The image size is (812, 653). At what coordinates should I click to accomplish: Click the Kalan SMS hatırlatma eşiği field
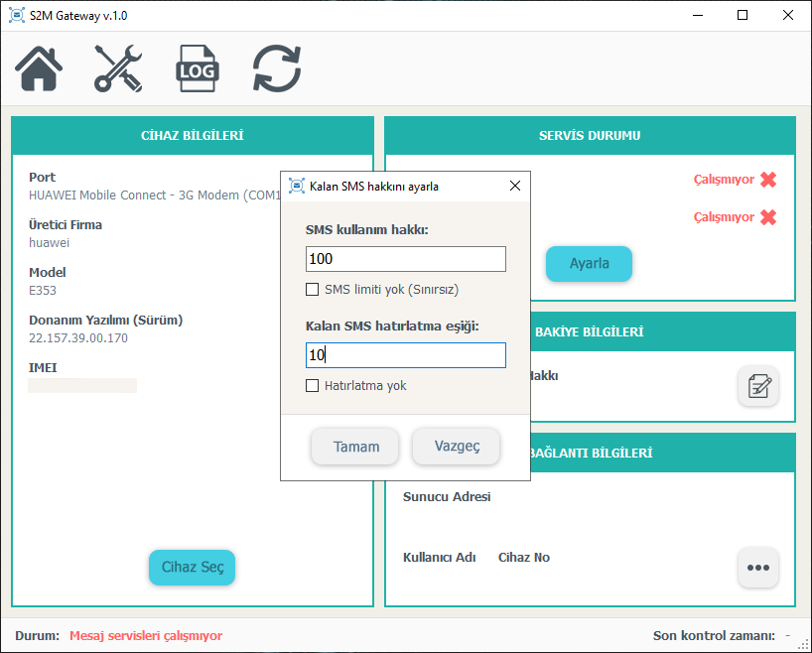pos(405,355)
